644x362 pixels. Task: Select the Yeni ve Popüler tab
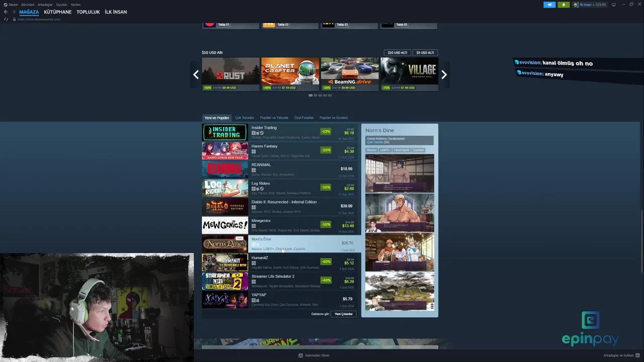(217, 118)
